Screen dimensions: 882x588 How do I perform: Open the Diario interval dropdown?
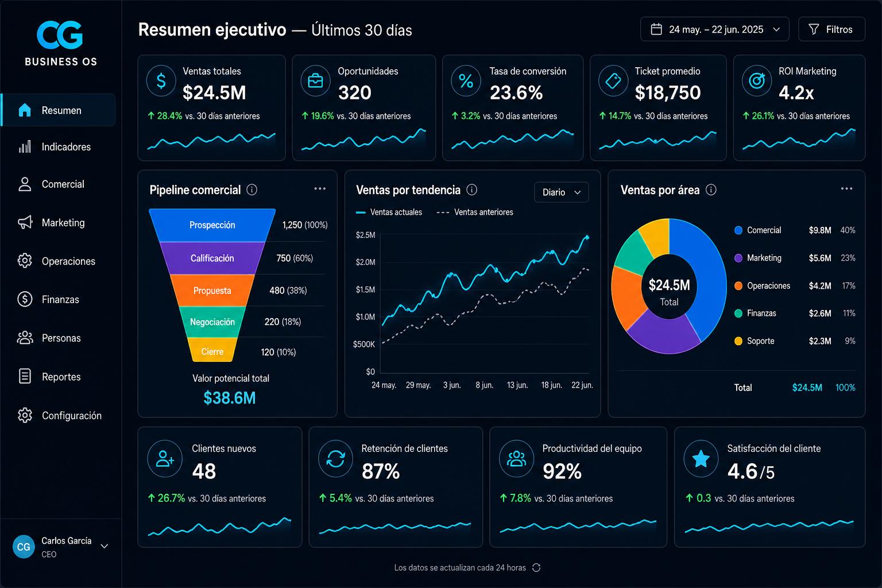[x=562, y=192]
